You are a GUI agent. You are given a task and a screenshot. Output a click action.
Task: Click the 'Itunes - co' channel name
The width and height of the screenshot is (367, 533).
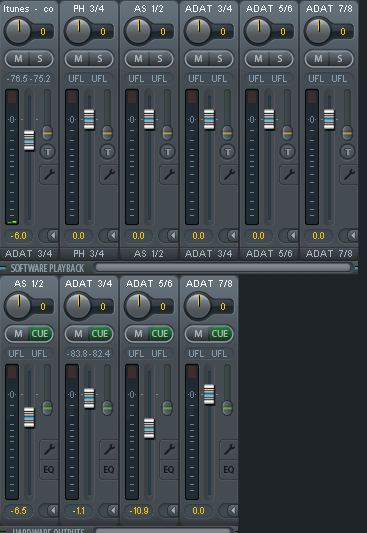coord(29,9)
